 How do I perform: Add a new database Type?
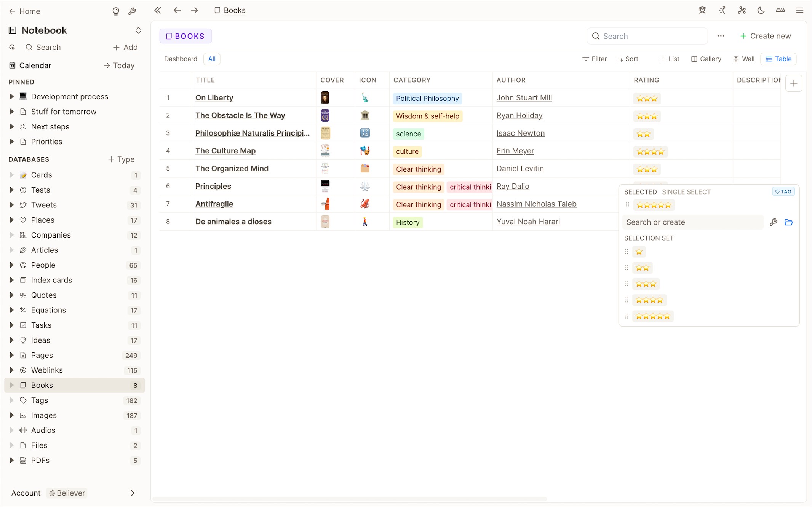coord(121,159)
